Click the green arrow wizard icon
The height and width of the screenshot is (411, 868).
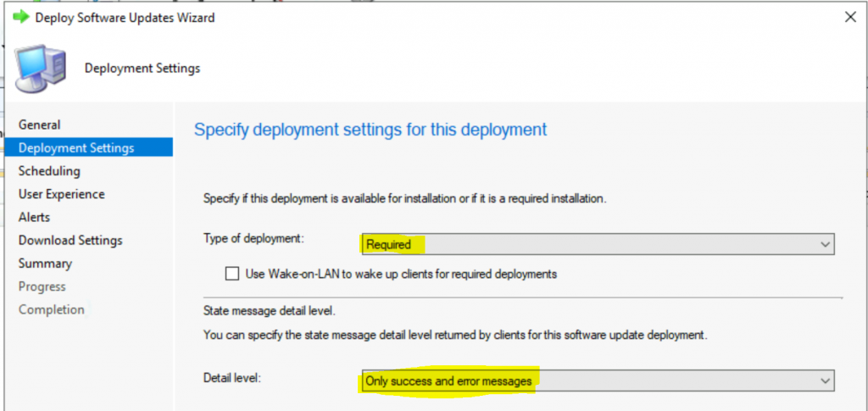pos(21,17)
